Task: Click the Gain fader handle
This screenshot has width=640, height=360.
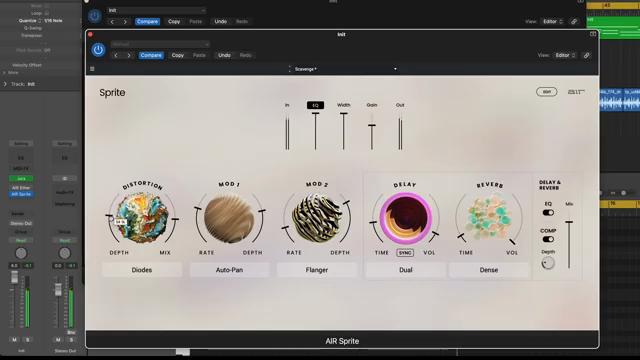Action: pyautogui.click(x=372, y=126)
